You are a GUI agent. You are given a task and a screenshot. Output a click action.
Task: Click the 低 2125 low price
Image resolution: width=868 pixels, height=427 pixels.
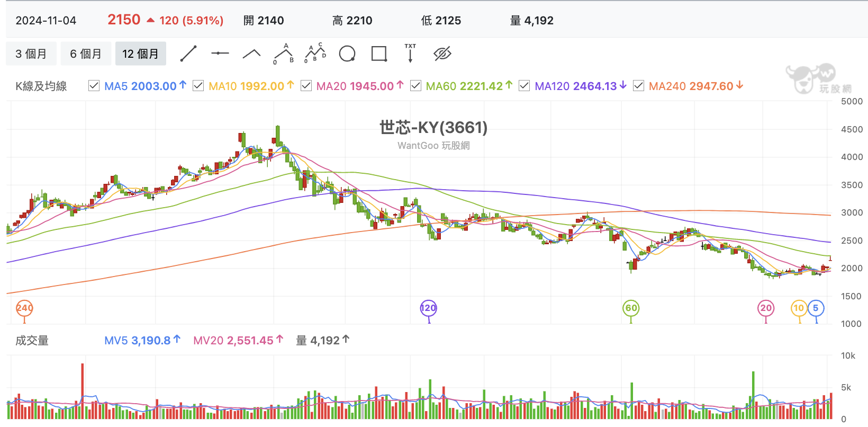click(x=441, y=21)
